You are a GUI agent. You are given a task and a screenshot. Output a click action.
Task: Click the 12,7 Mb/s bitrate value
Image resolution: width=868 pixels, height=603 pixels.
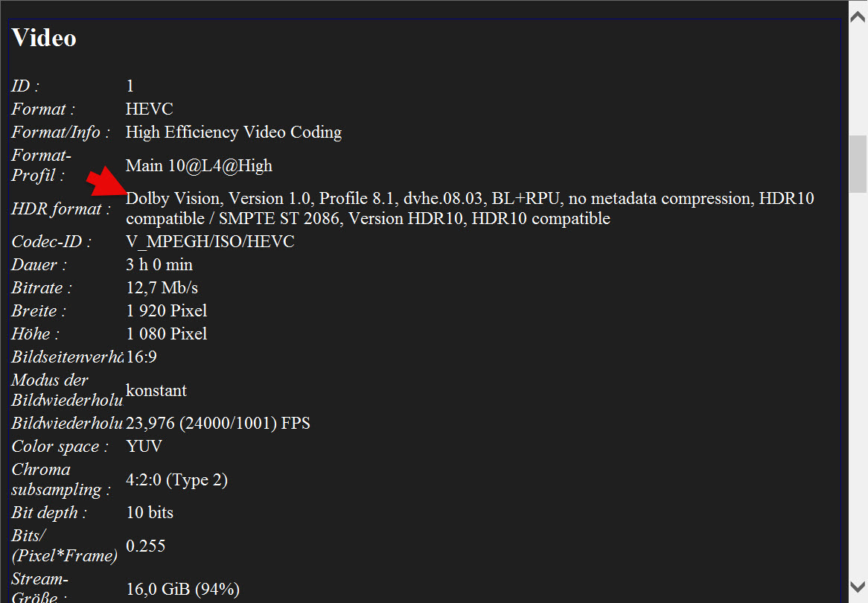pos(162,287)
